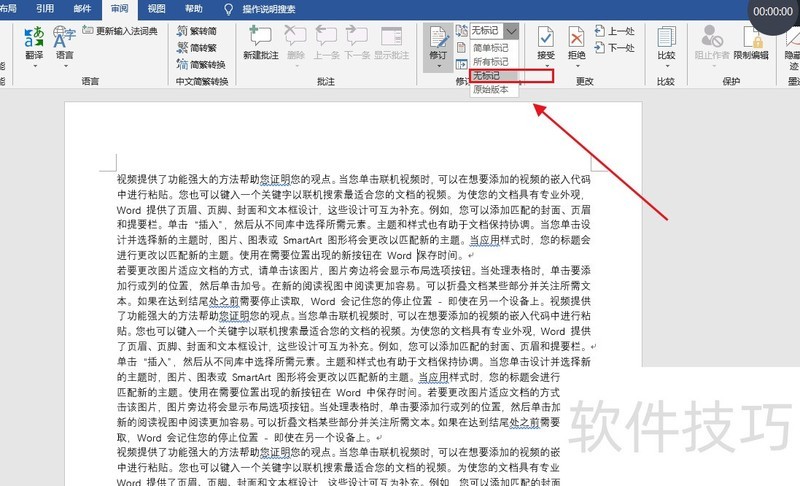
Task: Click 更新输入法词典 update IME dictionary
Action: [x=120, y=31]
